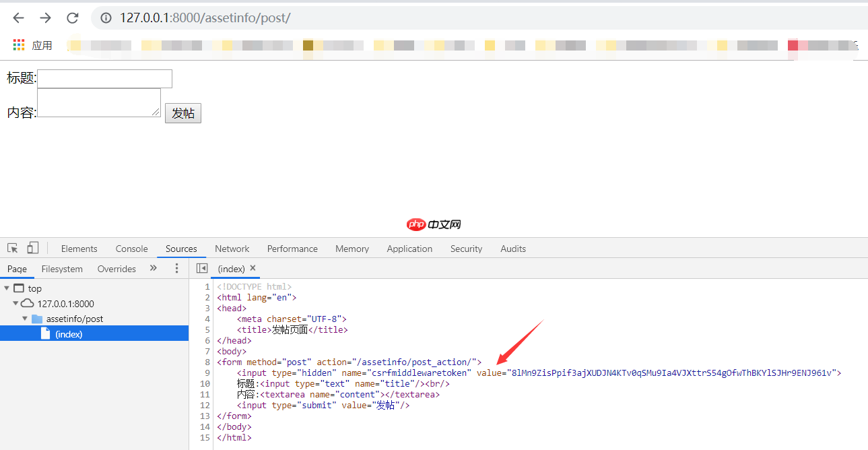Image resolution: width=868 pixels, height=450 pixels.
Task: Open the Console tab
Action: (x=131, y=249)
